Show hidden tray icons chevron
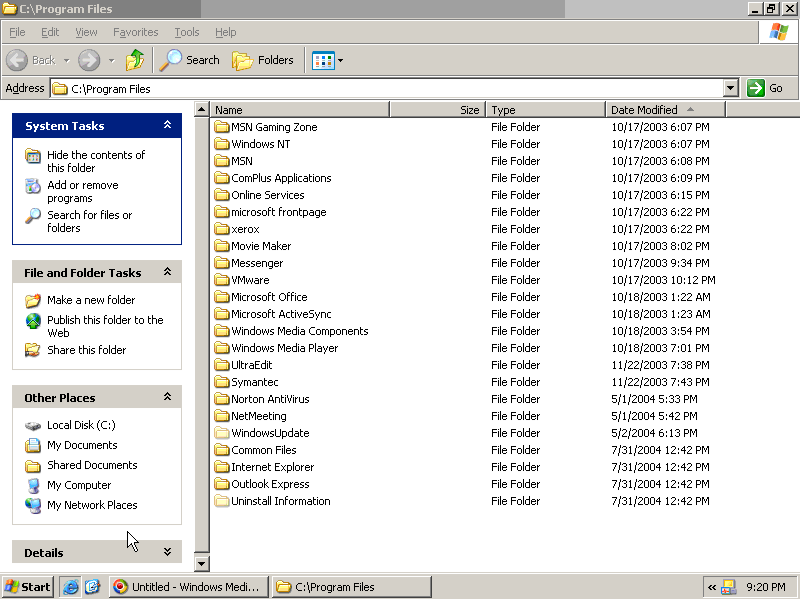Viewport: 800px width, 599px height. point(712,587)
